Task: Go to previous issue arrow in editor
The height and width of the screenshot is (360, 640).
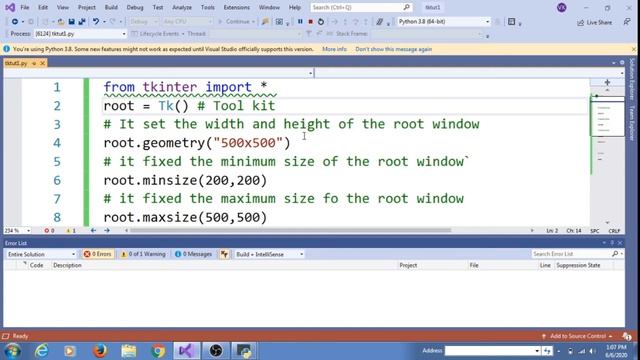Action: click(93, 231)
